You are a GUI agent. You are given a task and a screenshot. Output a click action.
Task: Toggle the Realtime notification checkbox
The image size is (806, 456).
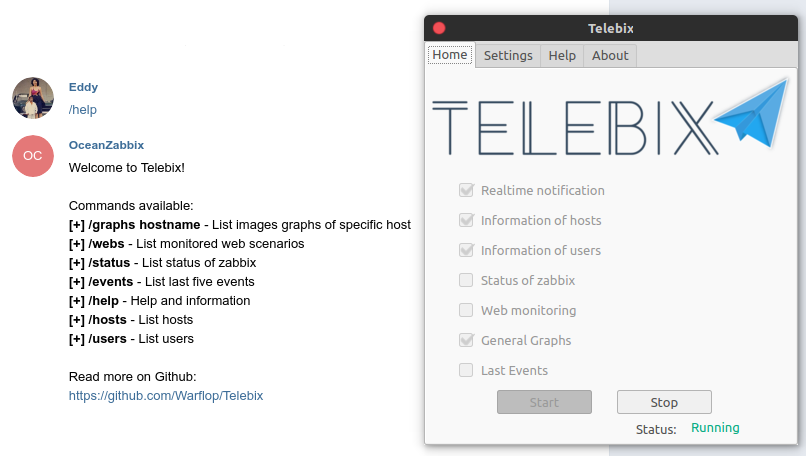(x=466, y=190)
